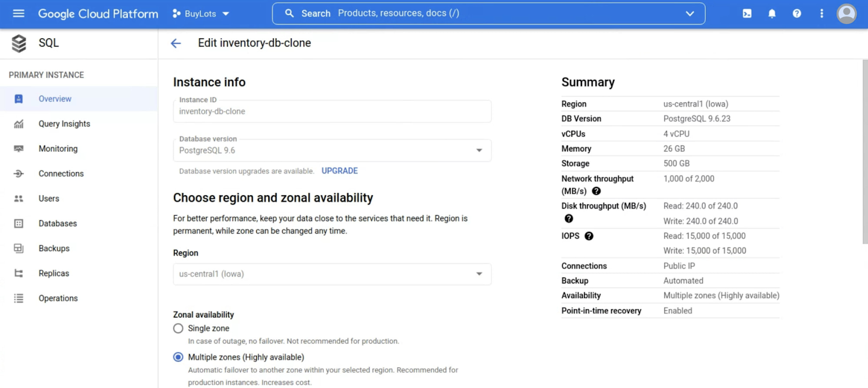This screenshot has height=388, width=868.
Task: Click the UPGRADE link
Action: [x=340, y=171]
